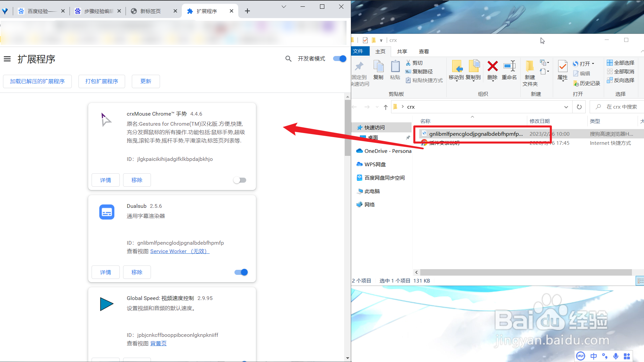Click the 更新 button
This screenshot has height=362, width=644.
coord(146,81)
